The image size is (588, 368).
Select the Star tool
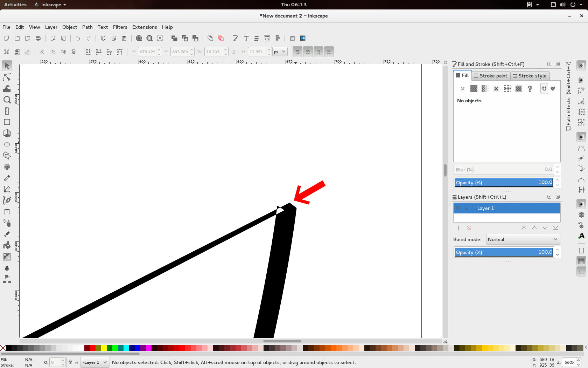(7, 156)
